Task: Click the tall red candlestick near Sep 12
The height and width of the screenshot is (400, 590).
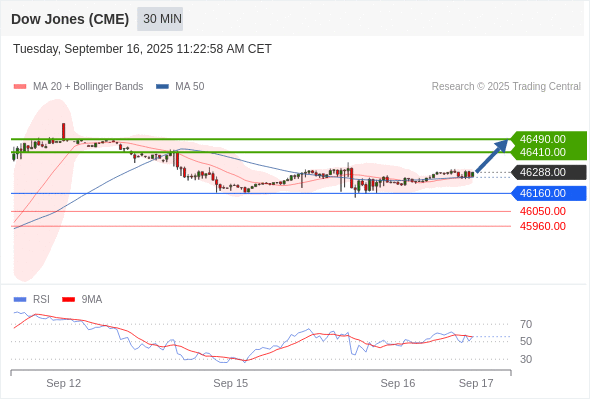Action: coord(64,131)
